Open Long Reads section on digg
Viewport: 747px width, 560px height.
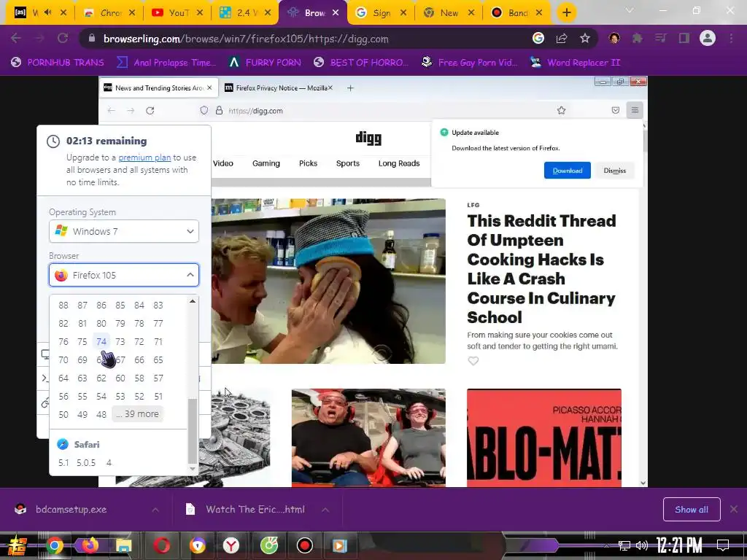pos(399,163)
